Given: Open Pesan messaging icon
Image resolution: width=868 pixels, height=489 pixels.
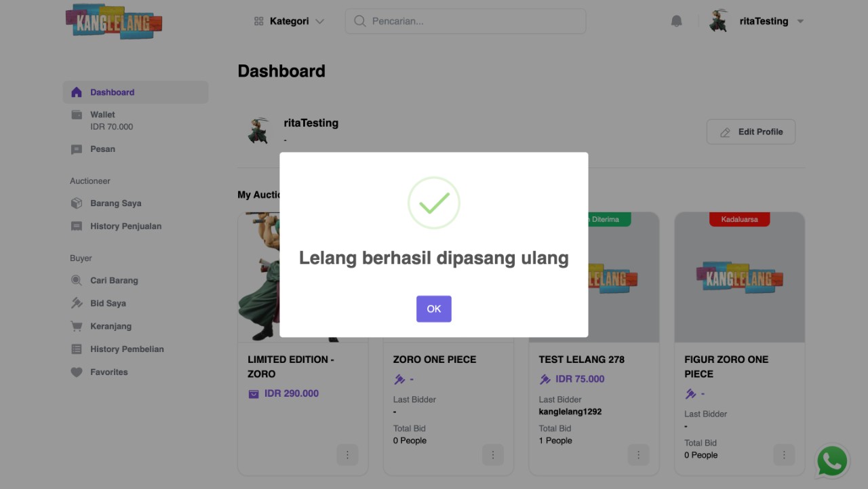Looking at the screenshot, I should point(76,149).
